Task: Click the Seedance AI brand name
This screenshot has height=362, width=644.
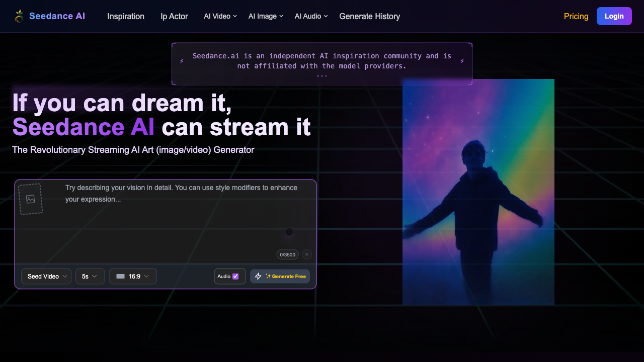Action: point(57,16)
